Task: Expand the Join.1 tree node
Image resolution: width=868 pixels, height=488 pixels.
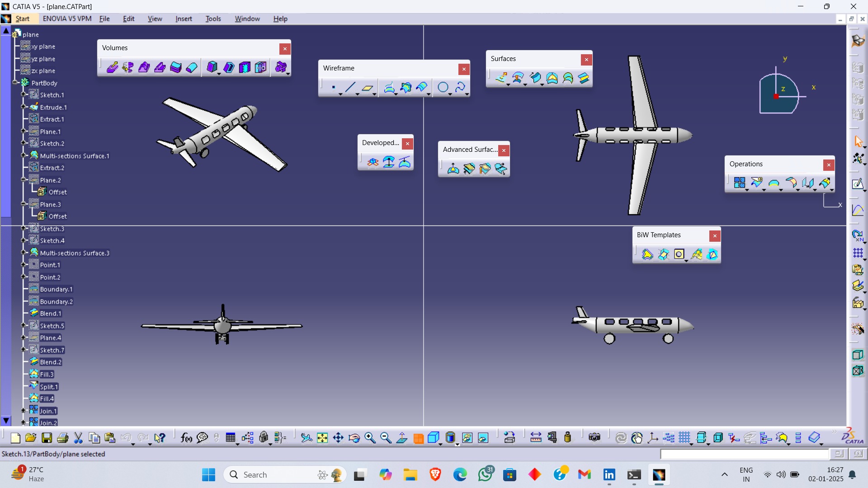Action: tap(24, 410)
